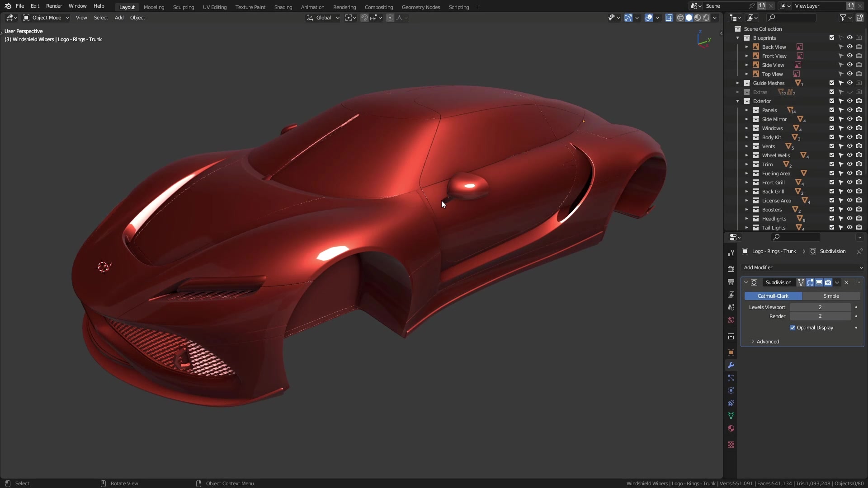The height and width of the screenshot is (488, 868).
Task: Open outliner filter dropdown
Action: (845, 18)
